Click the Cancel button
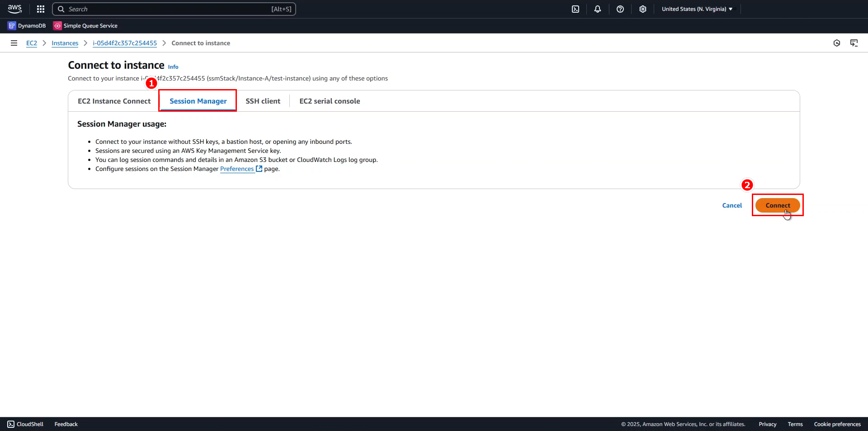868x431 pixels. click(731, 205)
